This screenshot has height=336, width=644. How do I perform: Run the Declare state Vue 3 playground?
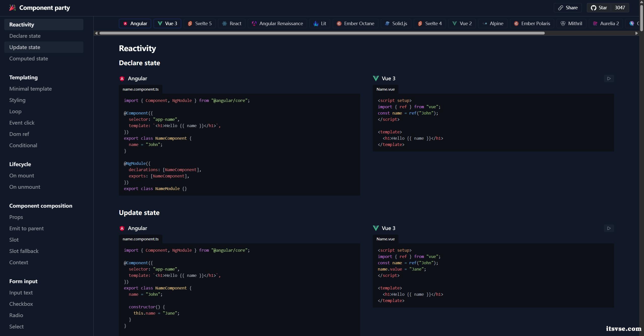(x=609, y=79)
